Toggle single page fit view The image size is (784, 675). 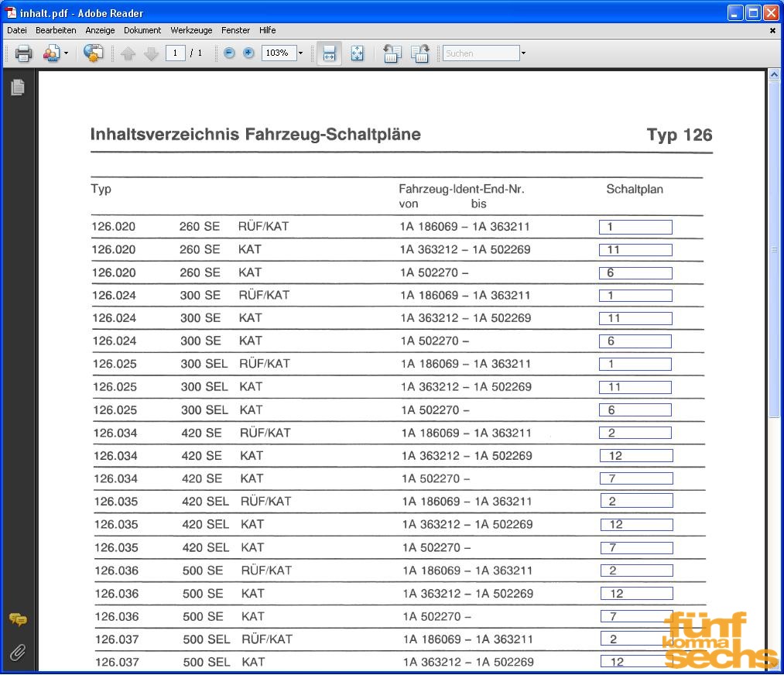coord(357,53)
